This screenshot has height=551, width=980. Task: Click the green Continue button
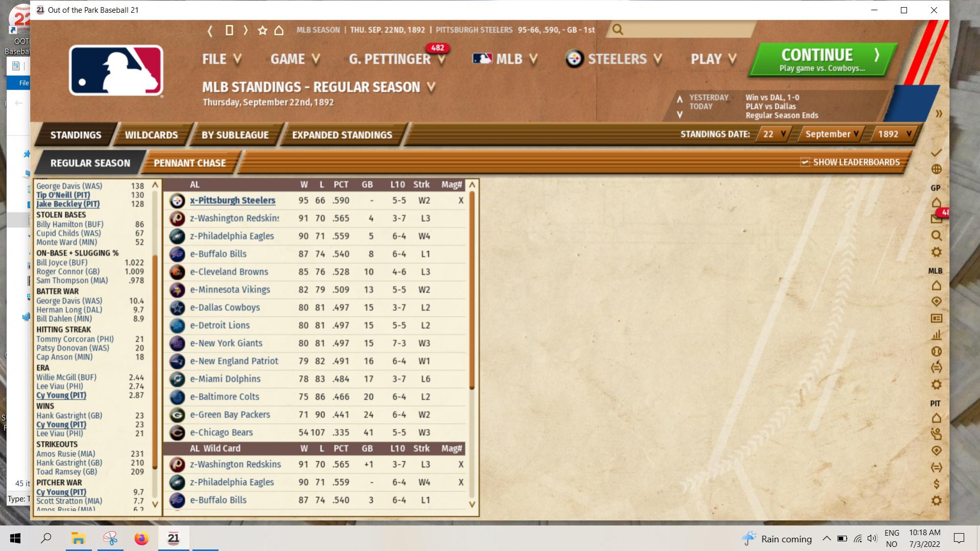pos(822,60)
